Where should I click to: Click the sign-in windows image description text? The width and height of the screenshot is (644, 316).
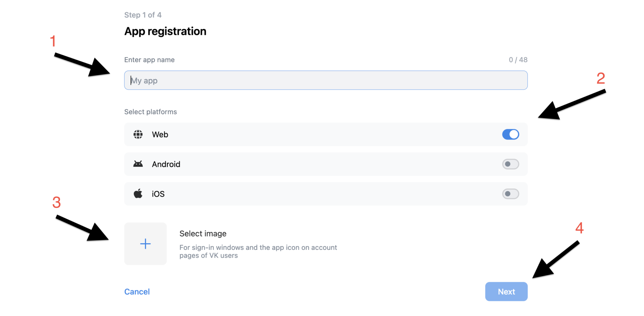pos(258,251)
